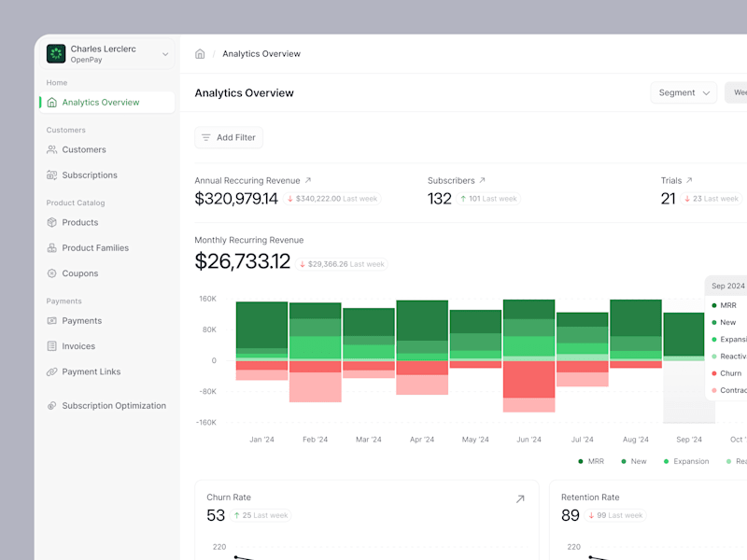This screenshot has width=747, height=560.
Task: Click the $26,733.12 MRR value
Action: 243,261
